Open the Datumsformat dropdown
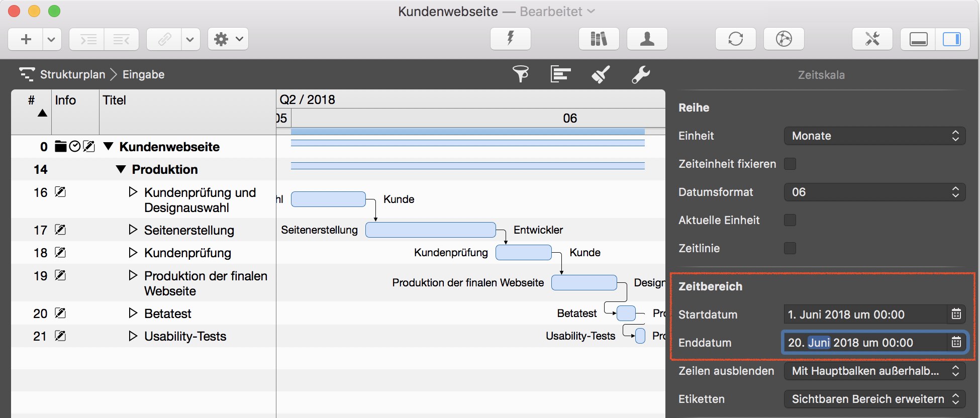Viewport: 980px width, 418px height. [x=874, y=192]
